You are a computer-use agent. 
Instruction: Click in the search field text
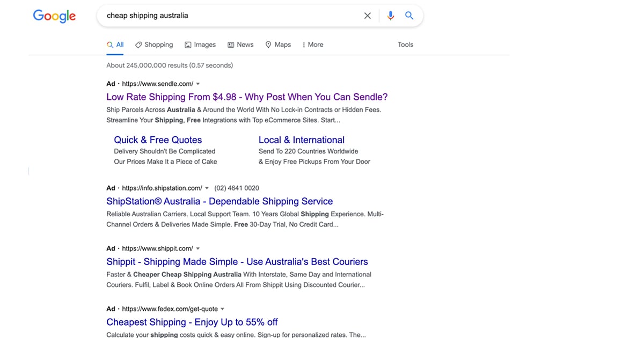pos(148,16)
